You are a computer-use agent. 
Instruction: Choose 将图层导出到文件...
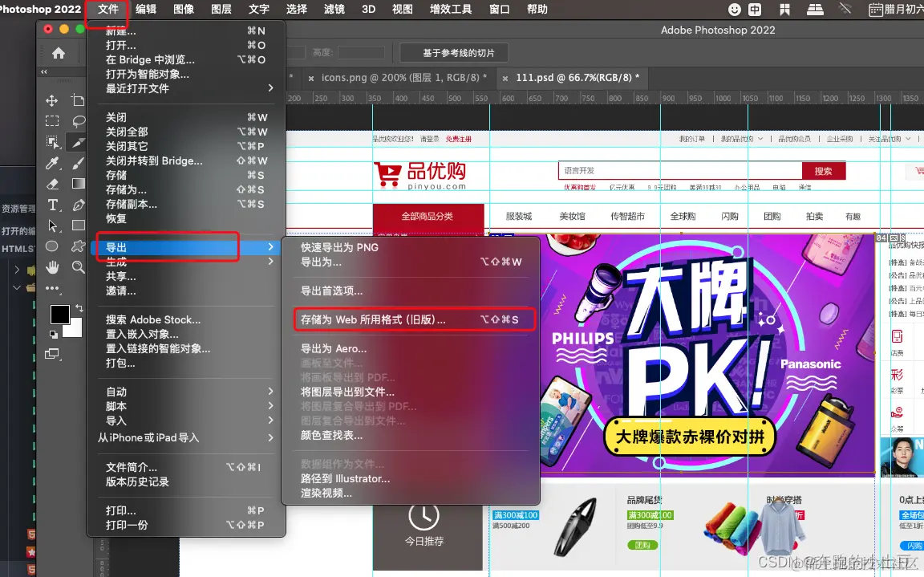click(x=411, y=392)
